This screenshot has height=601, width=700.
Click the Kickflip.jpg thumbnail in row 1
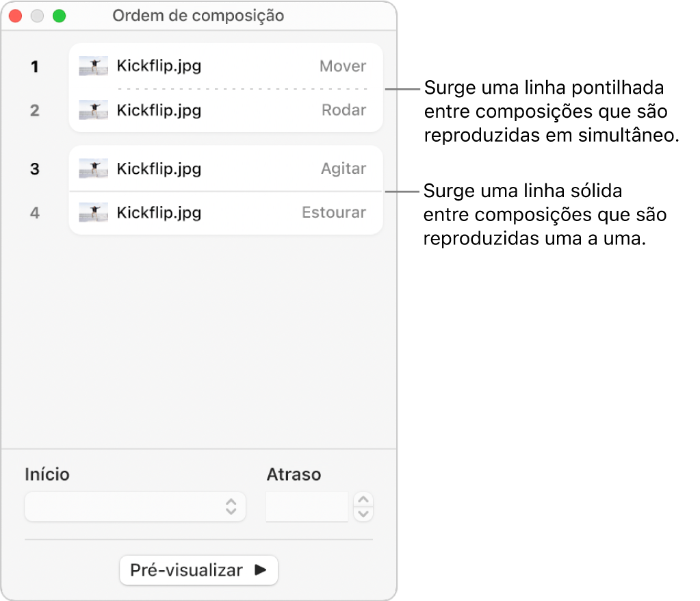[93, 66]
